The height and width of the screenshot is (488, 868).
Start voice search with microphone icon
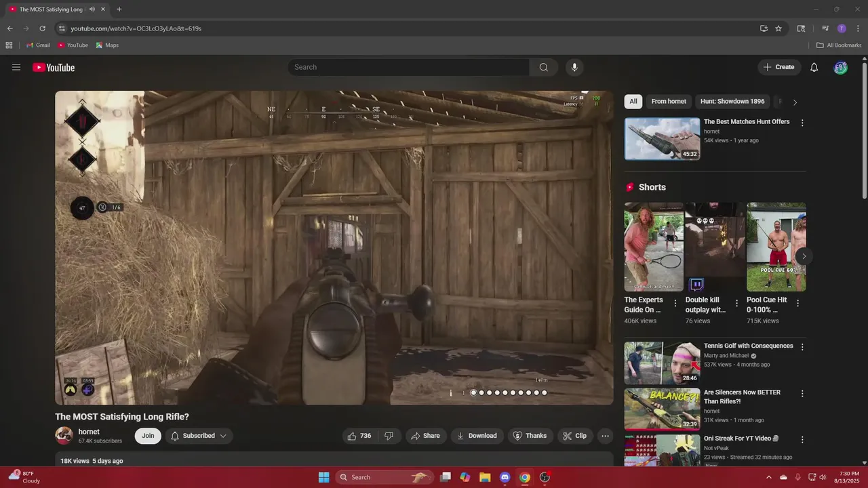(574, 67)
